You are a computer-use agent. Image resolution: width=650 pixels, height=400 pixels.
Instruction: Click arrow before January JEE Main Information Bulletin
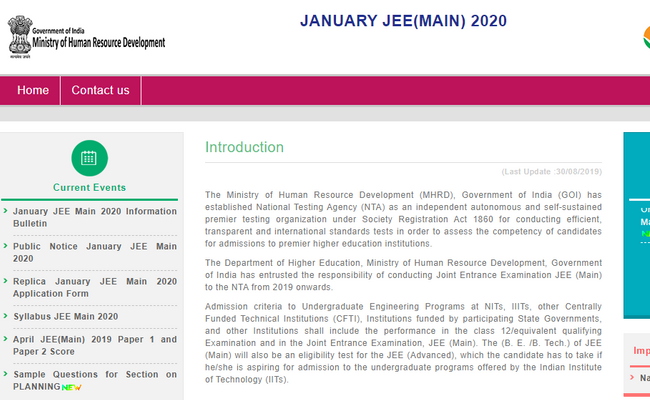point(6,211)
